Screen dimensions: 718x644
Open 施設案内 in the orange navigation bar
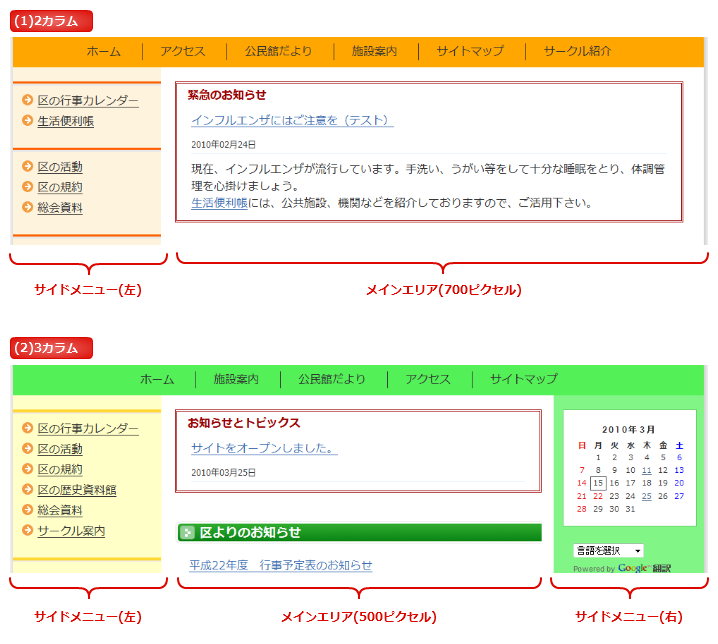(x=374, y=51)
